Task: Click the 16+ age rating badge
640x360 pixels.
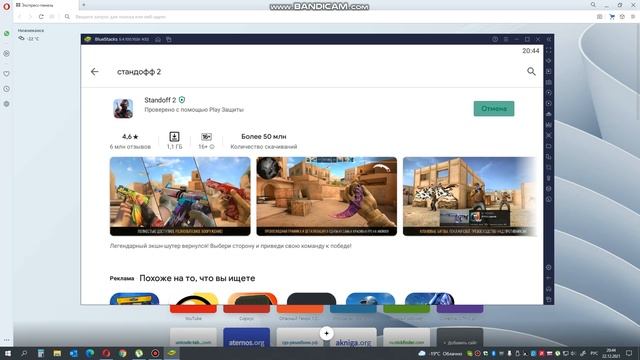Action: [206, 137]
